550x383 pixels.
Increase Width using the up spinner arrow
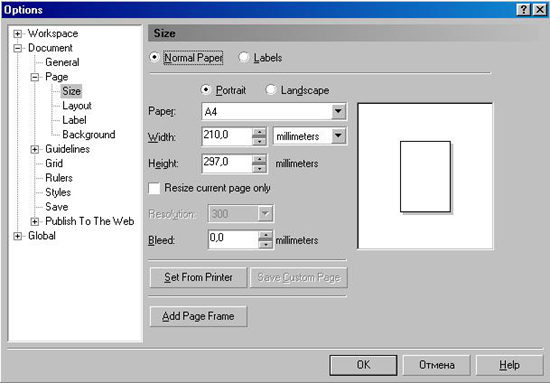[x=259, y=132]
